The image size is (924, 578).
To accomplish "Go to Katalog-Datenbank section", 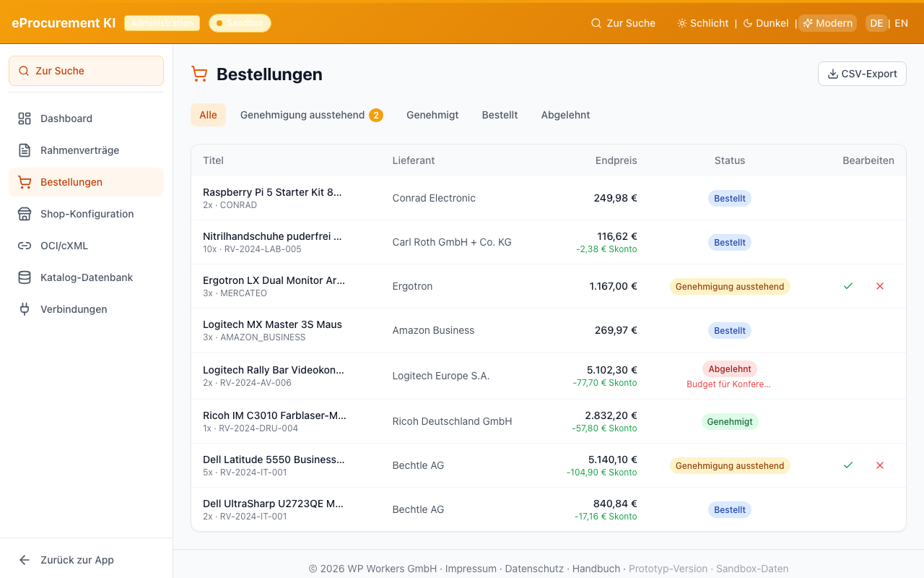I will [86, 277].
